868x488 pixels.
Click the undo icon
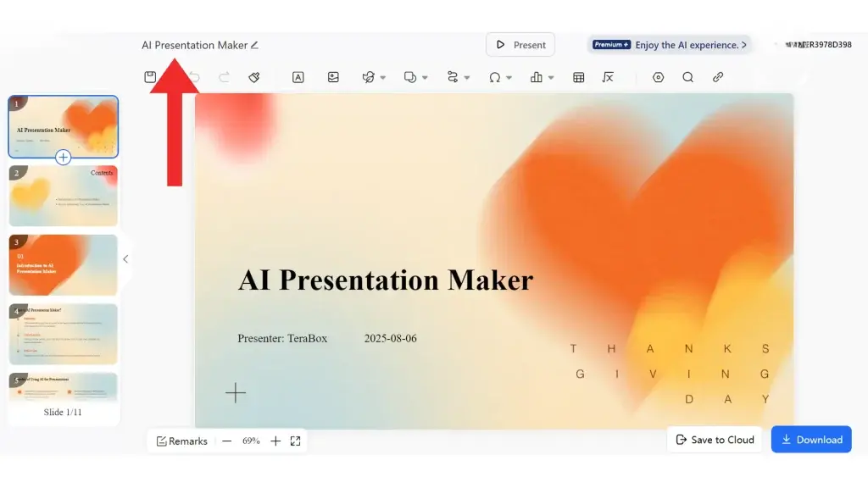pyautogui.click(x=195, y=77)
